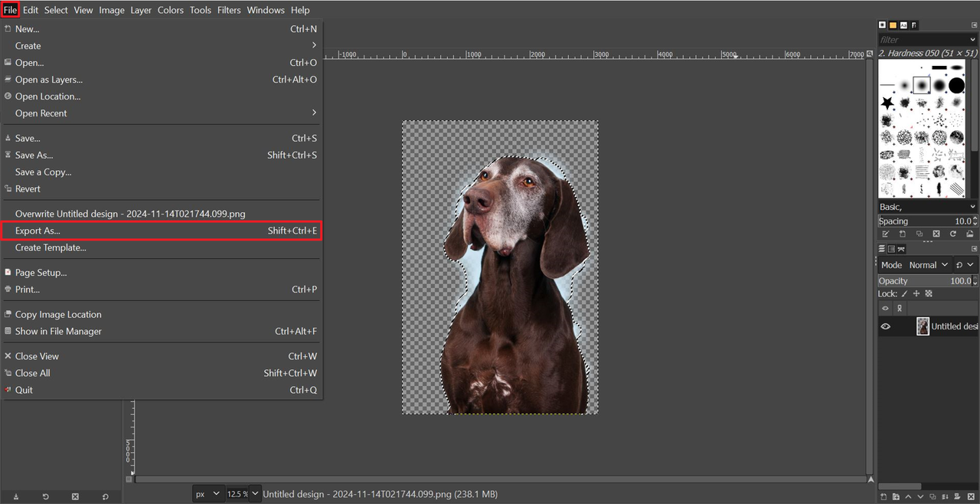Choose Close View entry
Image resolution: width=980 pixels, height=504 pixels.
(162, 356)
